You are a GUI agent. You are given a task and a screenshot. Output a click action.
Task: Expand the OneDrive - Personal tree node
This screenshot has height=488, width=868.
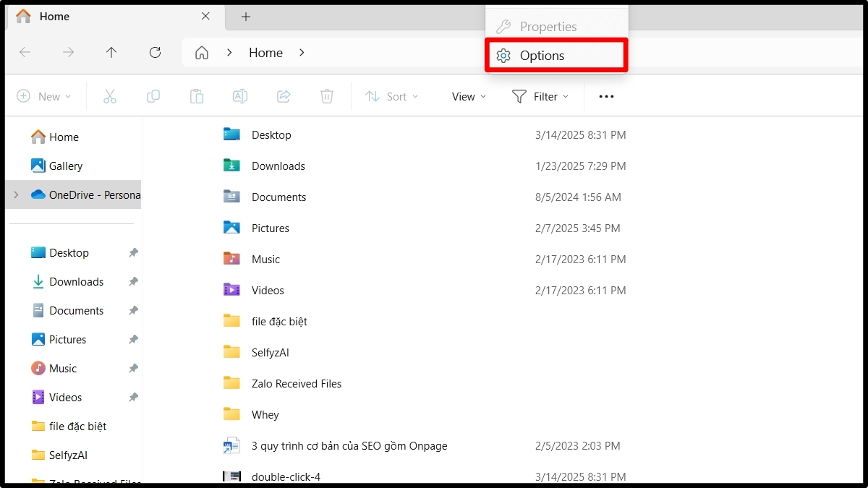point(16,194)
